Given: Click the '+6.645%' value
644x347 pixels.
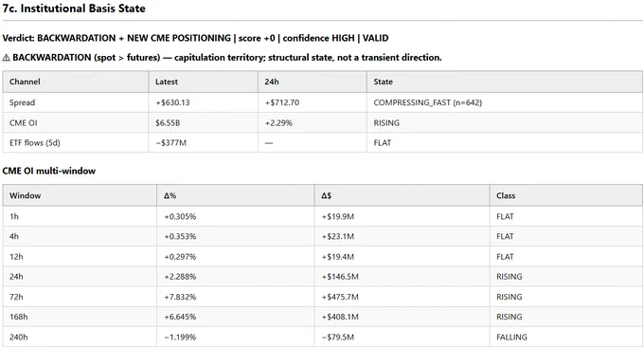Looking at the screenshot, I should click(180, 317).
